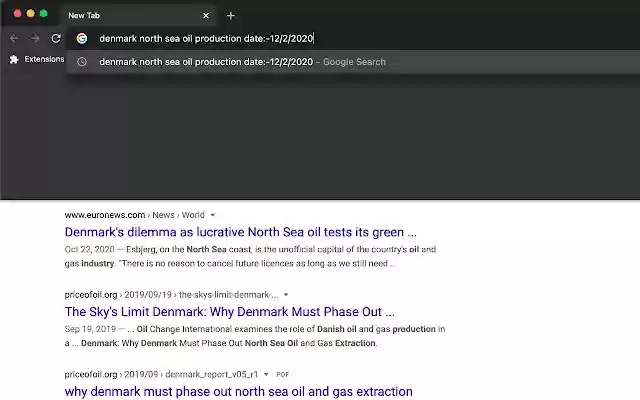Click the browser forward arrow
This screenshot has height=400, width=640.
(35, 38)
